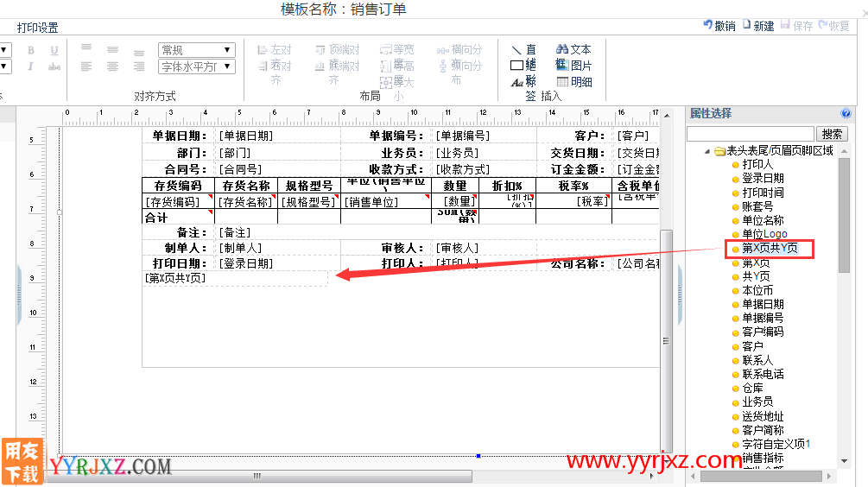Insert a detail table (明细)
The image size is (868, 487).
coord(573,82)
